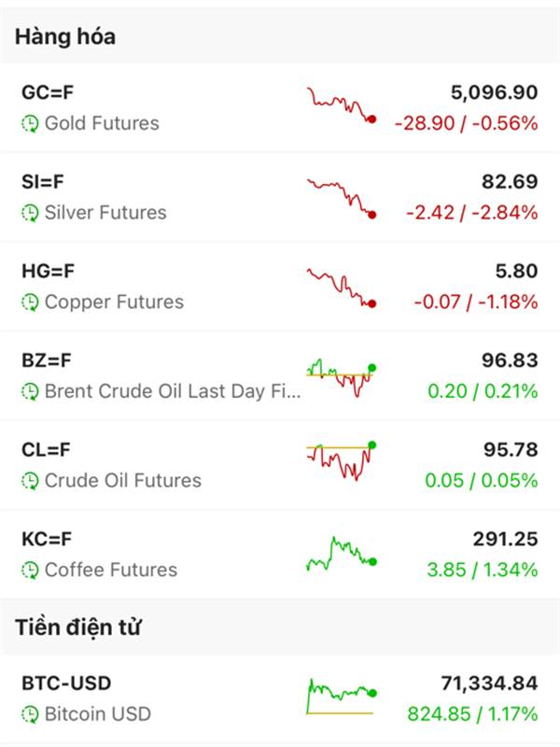Click the Bitcoin price 71,334.84
This screenshot has height=747, width=560.
[489, 684]
